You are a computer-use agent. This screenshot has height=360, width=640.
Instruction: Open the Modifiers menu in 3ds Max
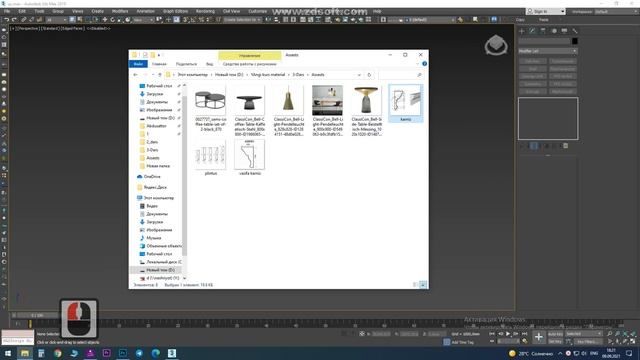[x=120, y=11]
